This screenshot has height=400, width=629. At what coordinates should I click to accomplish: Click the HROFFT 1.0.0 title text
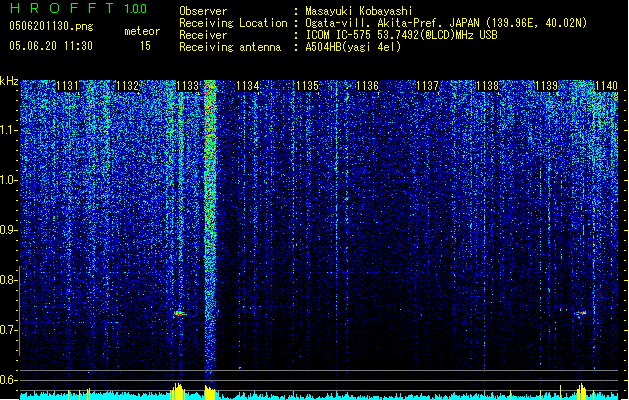click(x=78, y=8)
